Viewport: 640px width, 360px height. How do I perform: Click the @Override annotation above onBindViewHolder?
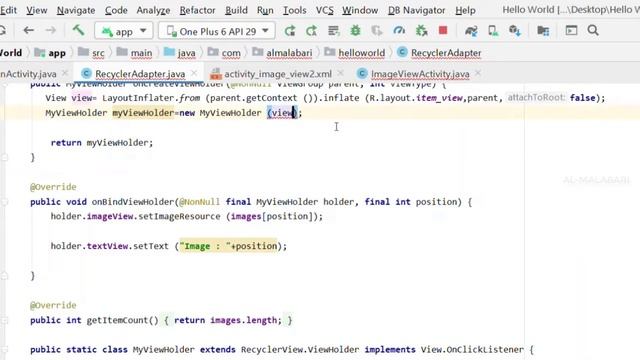coord(53,187)
